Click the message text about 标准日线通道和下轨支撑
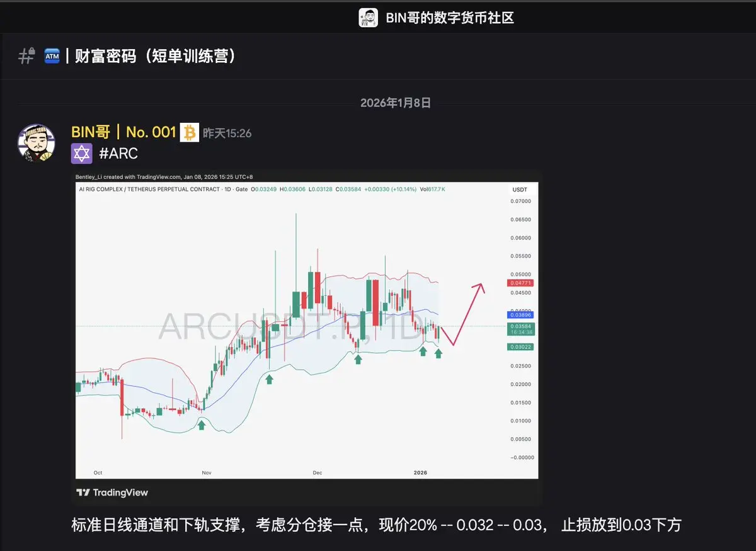This screenshot has width=756, height=551. point(377,525)
